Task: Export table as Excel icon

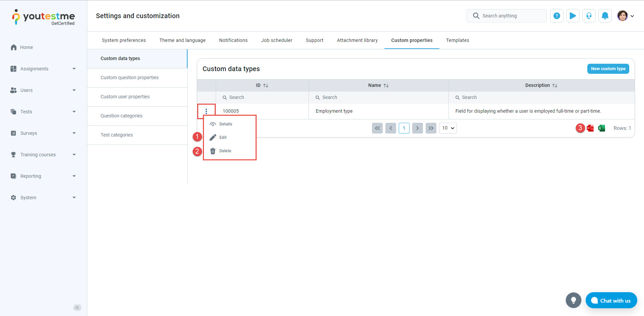Action: click(601, 128)
